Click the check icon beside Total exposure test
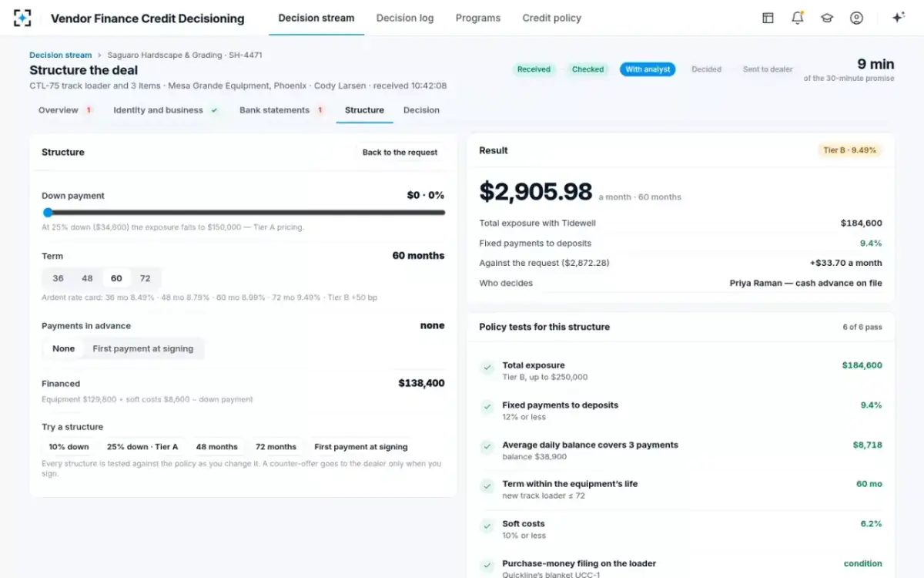 point(487,368)
